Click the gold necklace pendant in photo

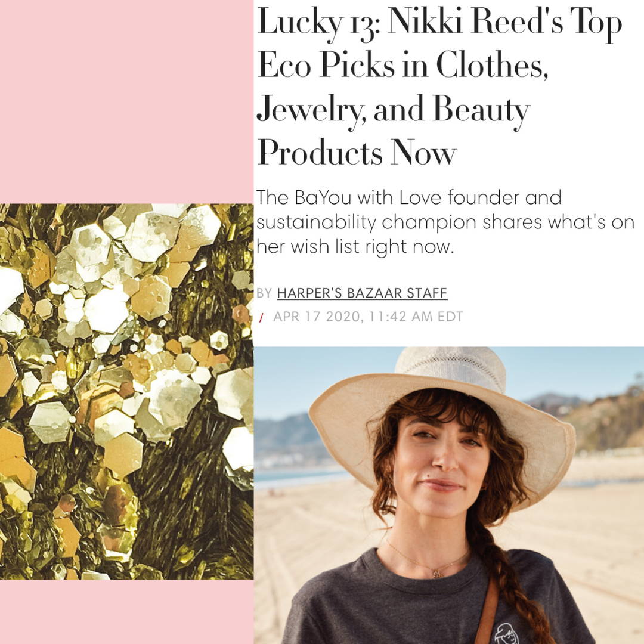click(x=436, y=572)
